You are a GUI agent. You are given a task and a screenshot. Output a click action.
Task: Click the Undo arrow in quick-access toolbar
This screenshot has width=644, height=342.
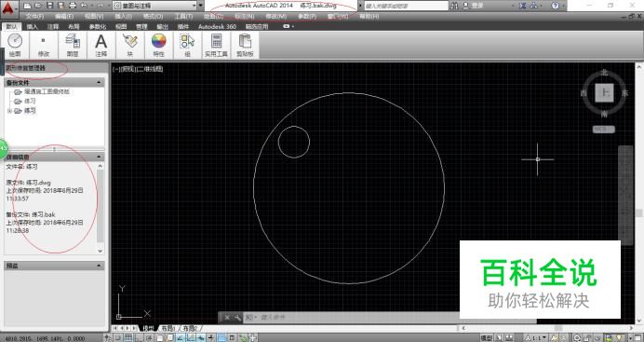84,6
